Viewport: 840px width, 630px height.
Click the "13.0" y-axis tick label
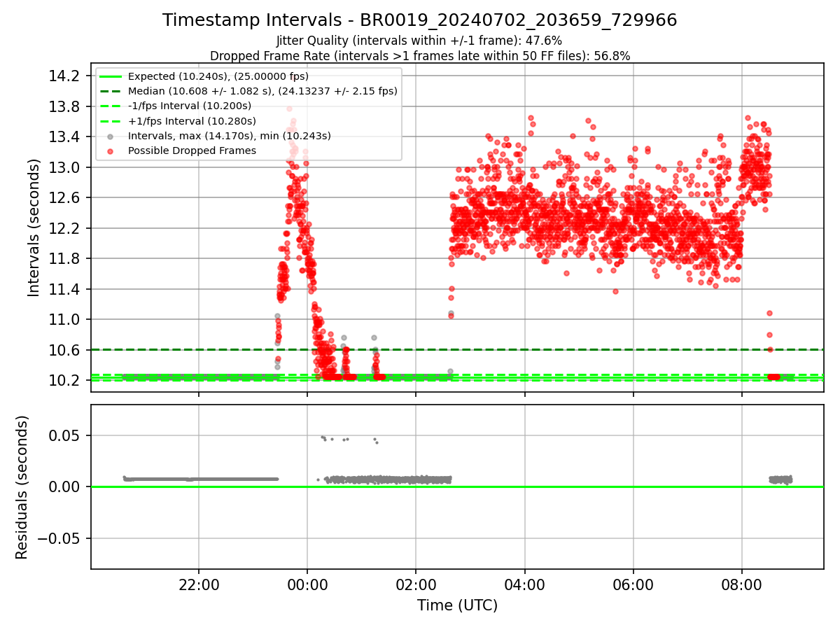coord(64,167)
